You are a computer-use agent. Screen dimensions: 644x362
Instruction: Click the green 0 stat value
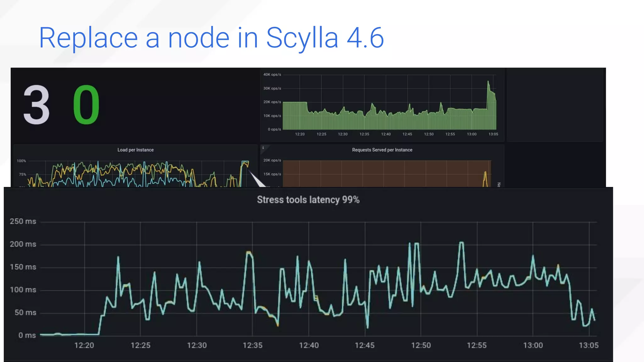[x=86, y=105]
